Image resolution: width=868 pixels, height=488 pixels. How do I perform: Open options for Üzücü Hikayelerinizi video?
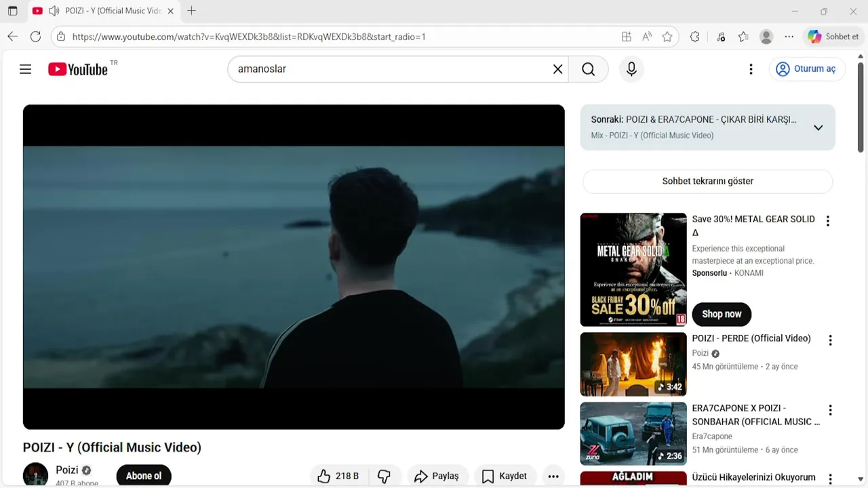(829, 479)
